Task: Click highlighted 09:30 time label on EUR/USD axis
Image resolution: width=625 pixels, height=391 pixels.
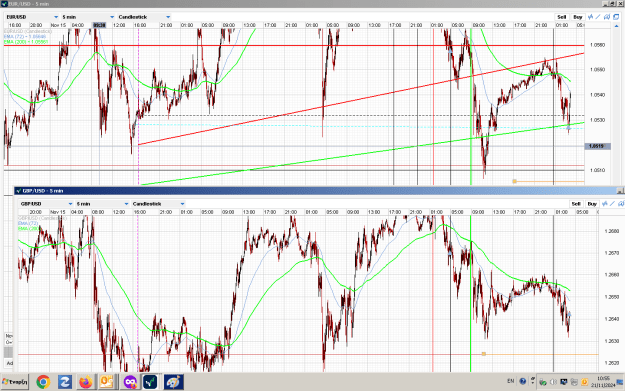Action: (x=99, y=25)
